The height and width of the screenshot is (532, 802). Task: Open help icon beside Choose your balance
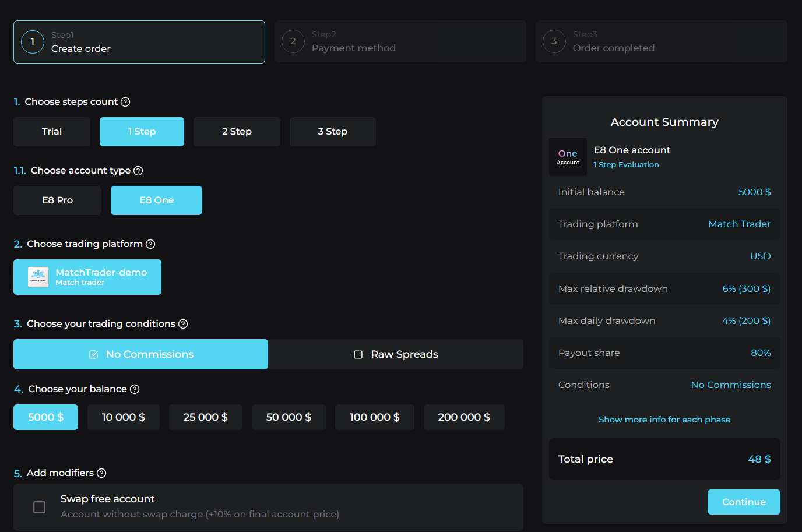pyautogui.click(x=135, y=389)
